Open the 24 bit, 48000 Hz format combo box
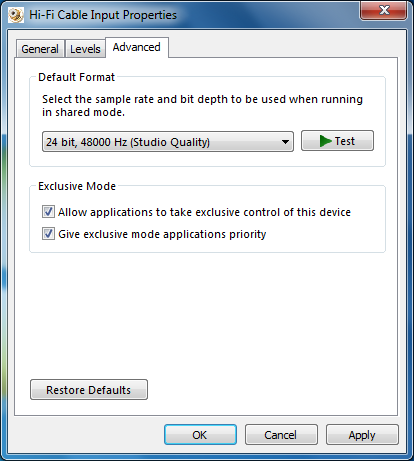Image resolution: width=414 pixels, height=461 pixels. click(168, 142)
